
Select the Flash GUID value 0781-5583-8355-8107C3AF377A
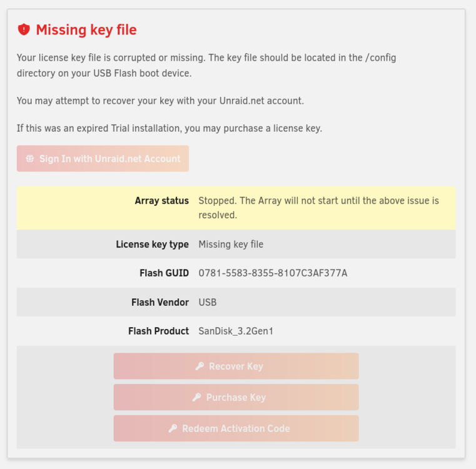pos(273,273)
